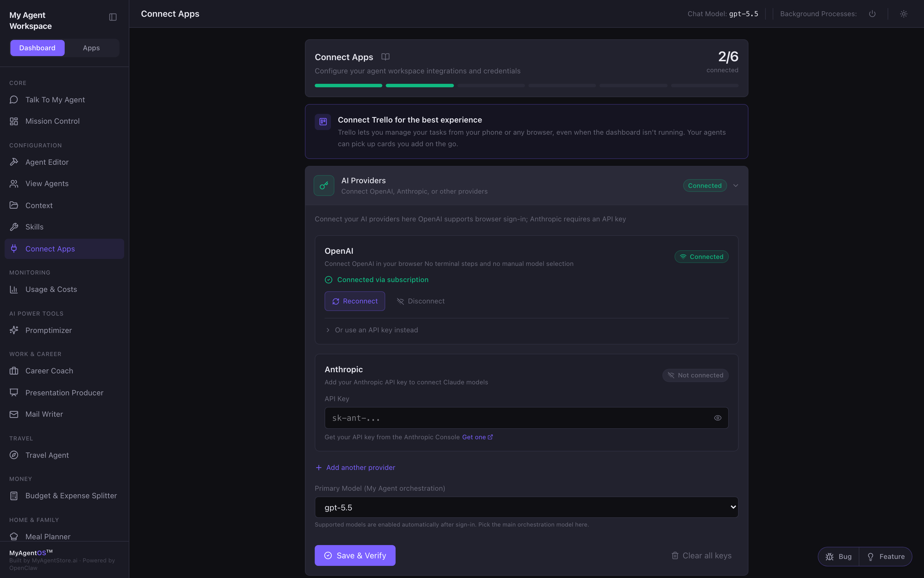The height and width of the screenshot is (578, 924).
Task: Click the AI Providers key icon
Action: tap(324, 186)
